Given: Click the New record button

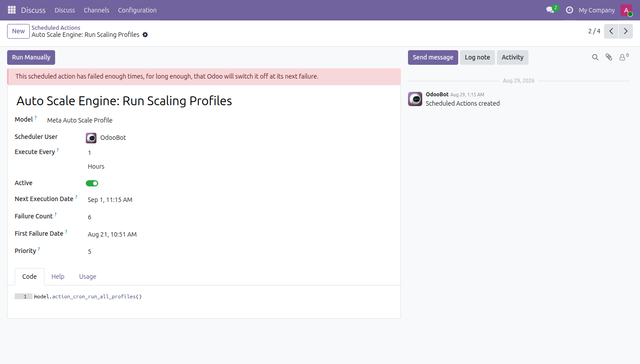Looking at the screenshot, I should pos(18,31).
